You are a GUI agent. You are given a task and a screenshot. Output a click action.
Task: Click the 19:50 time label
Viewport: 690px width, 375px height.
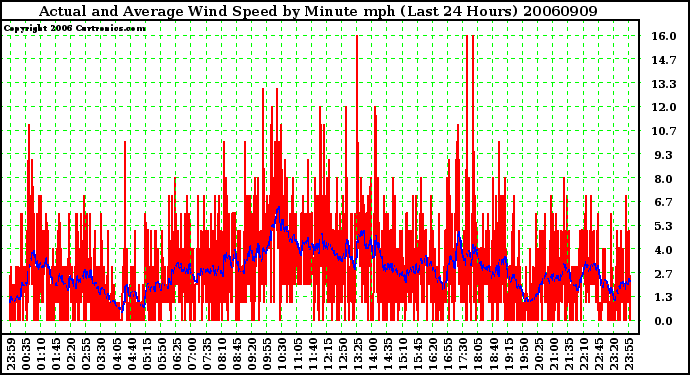(x=523, y=354)
